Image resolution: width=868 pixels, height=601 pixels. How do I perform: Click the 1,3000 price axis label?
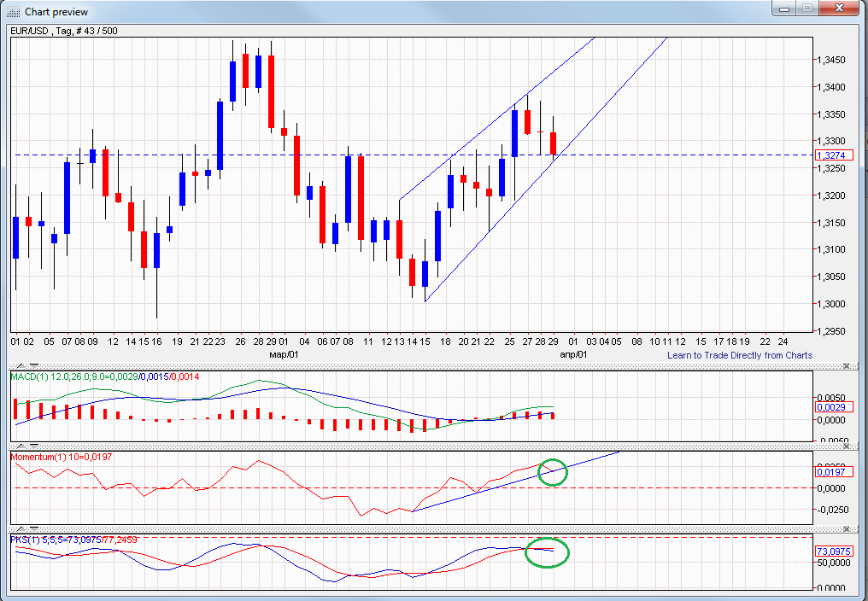tap(832, 304)
